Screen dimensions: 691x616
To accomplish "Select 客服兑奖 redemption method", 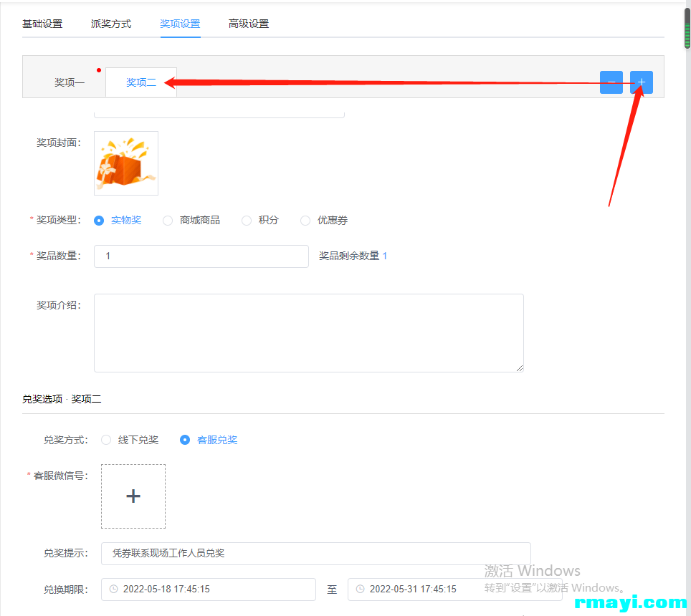I will [209, 440].
